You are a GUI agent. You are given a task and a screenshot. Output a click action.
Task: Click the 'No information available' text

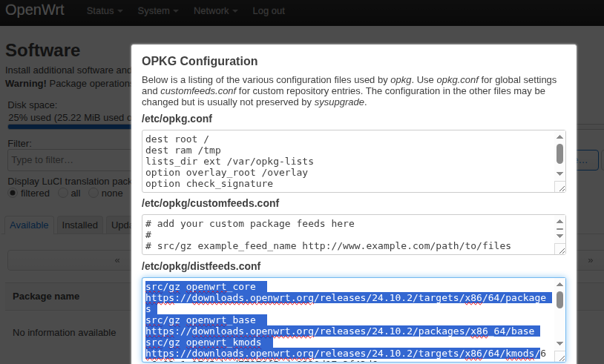[x=65, y=332]
